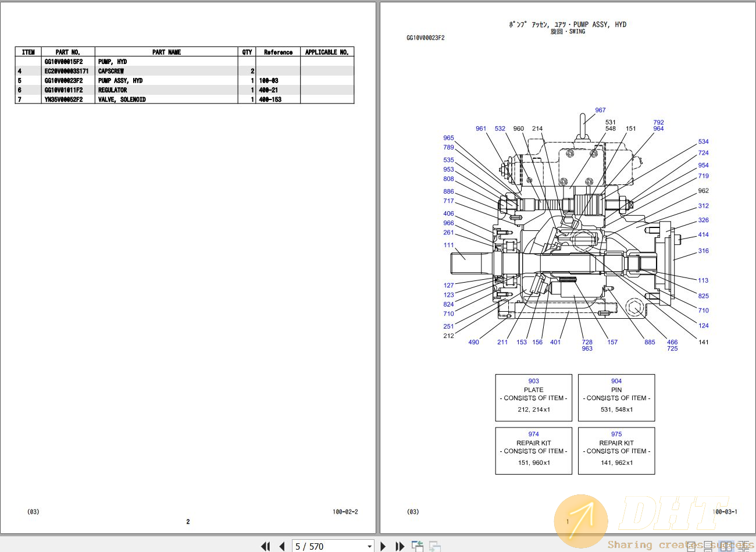Viewport: 756px width, 552px height.
Task: Click callout number 414
Action: point(704,235)
